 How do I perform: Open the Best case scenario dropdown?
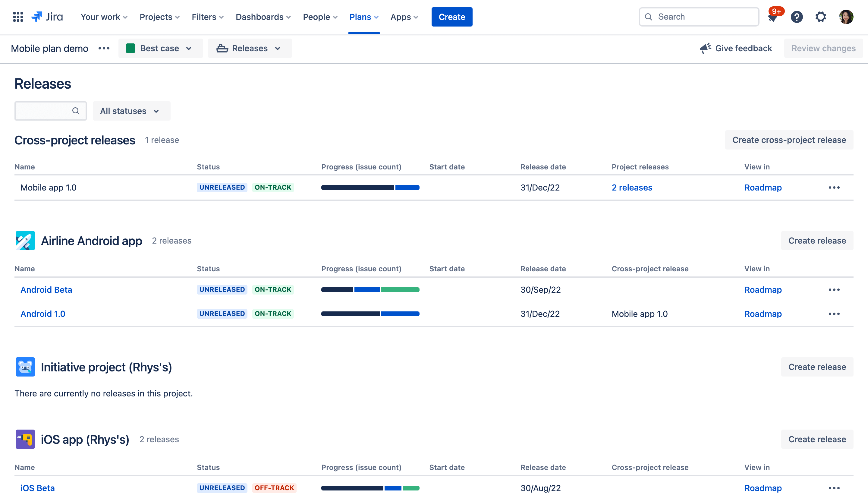(x=160, y=48)
